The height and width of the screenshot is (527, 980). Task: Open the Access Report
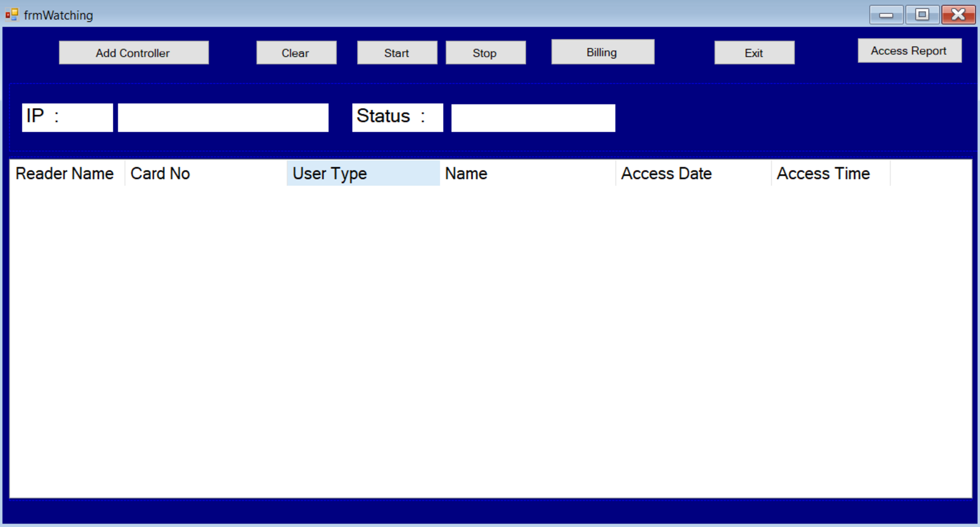909,51
